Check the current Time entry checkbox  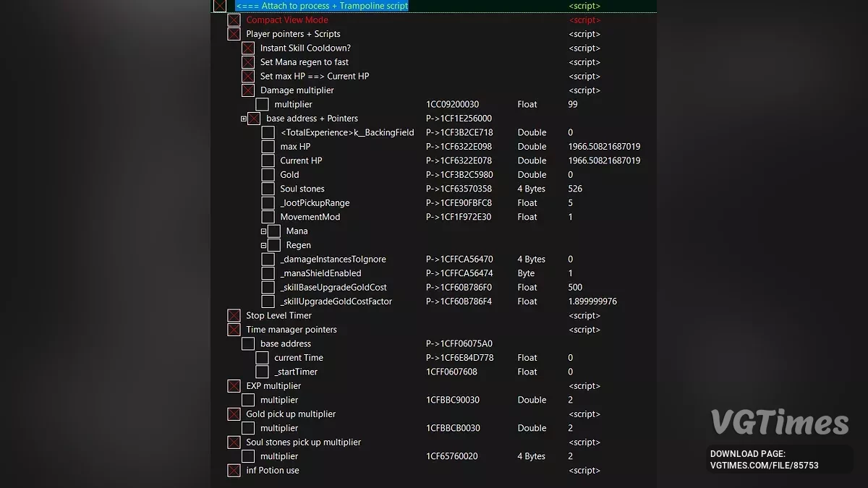pos(262,358)
